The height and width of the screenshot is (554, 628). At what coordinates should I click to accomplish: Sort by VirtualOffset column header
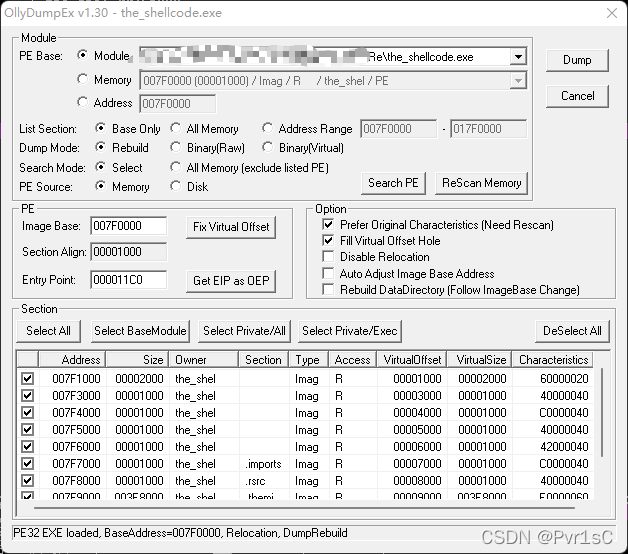412,360
